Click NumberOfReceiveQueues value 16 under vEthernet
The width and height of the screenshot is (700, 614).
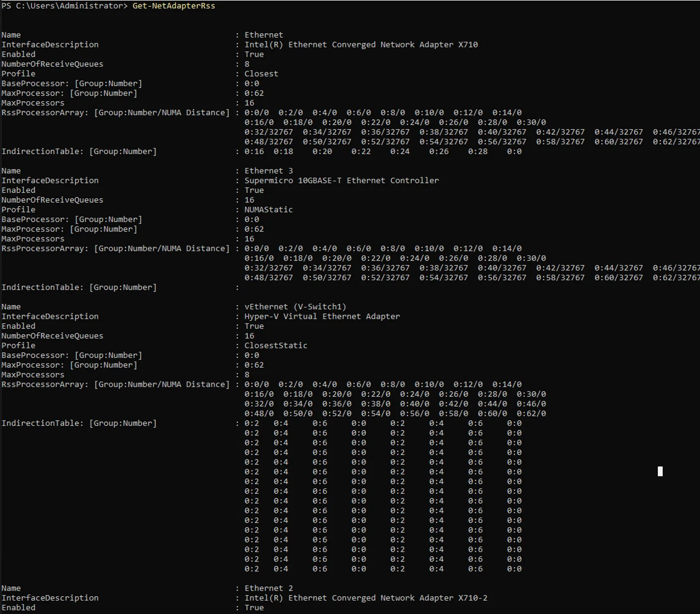pos(249,336)
